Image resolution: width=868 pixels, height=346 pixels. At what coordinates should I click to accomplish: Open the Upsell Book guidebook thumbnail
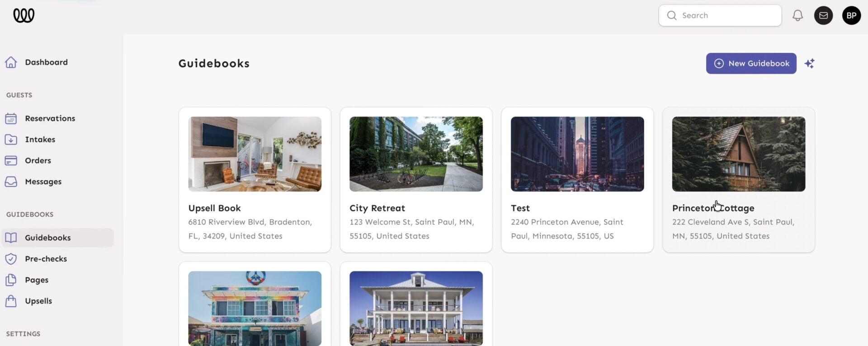[255, 154]
